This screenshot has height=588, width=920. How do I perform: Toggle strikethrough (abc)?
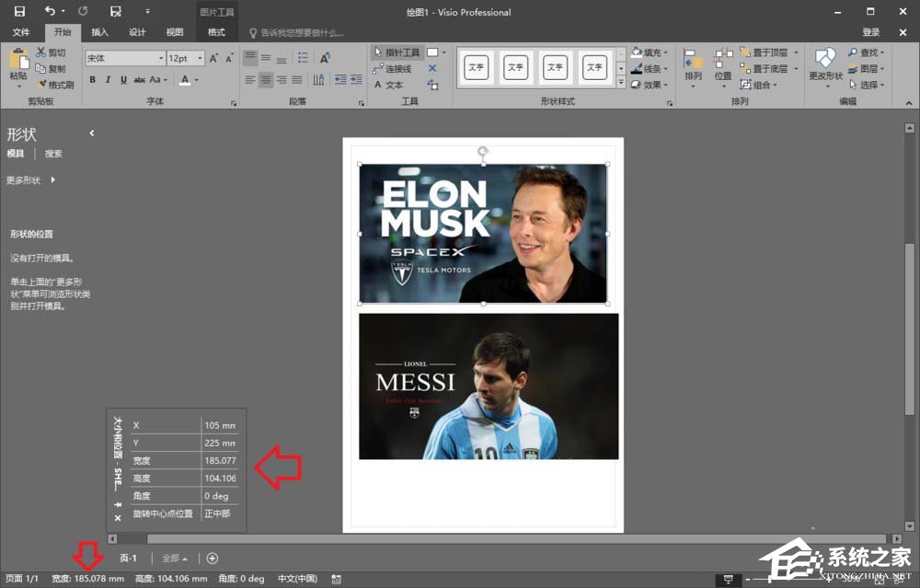point(139,79)
